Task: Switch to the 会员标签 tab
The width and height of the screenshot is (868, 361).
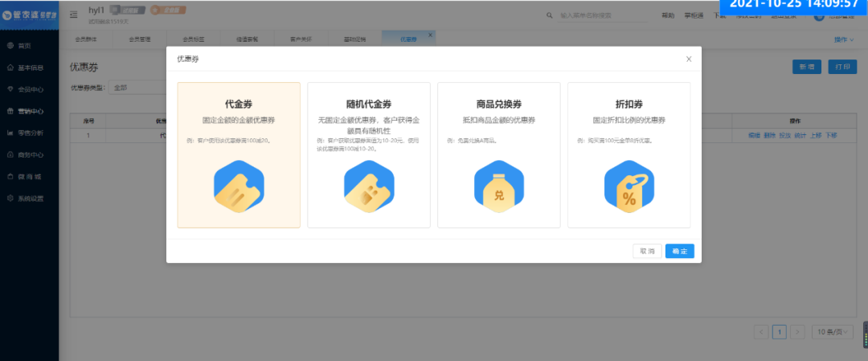Action: [x=194, y=39]
